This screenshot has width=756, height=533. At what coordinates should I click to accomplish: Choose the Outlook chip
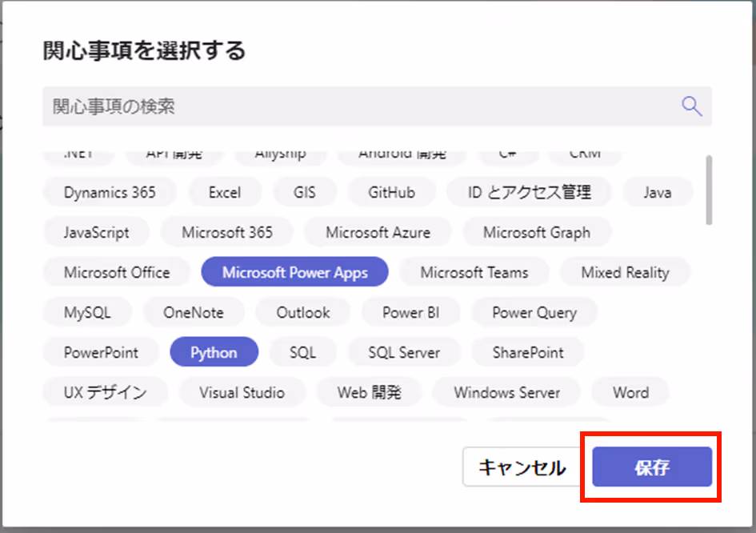click(x=302, y=312)
